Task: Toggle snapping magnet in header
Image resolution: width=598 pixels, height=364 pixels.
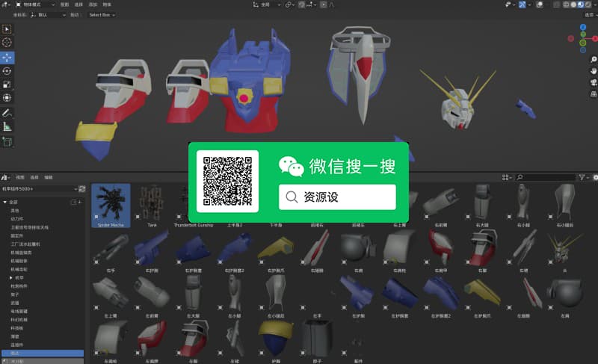Action: pos(302,4)
